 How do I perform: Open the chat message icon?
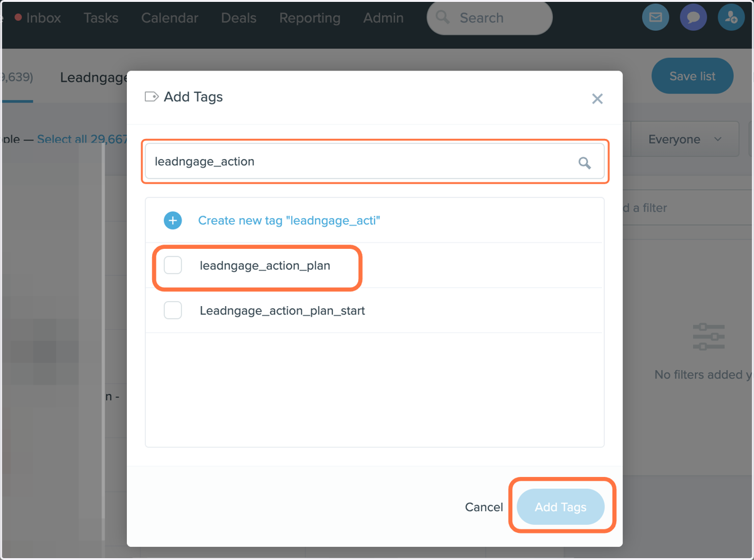coord(693,18)
